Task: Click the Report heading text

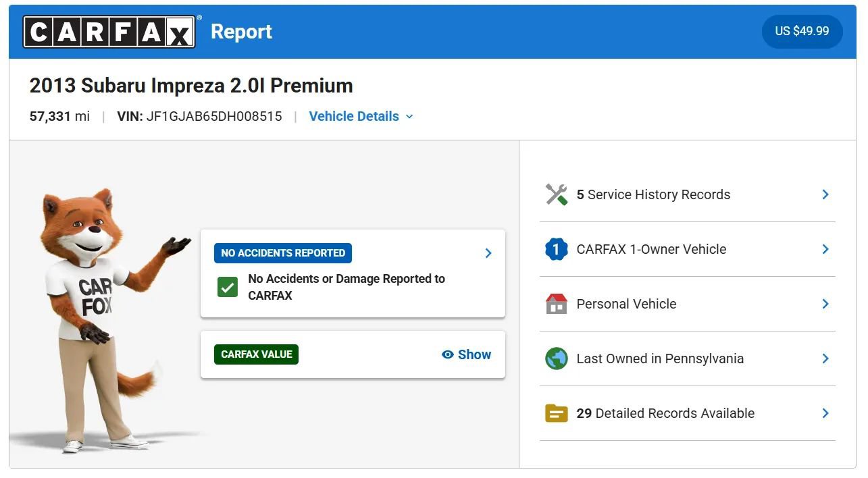Action: [241, 32]
